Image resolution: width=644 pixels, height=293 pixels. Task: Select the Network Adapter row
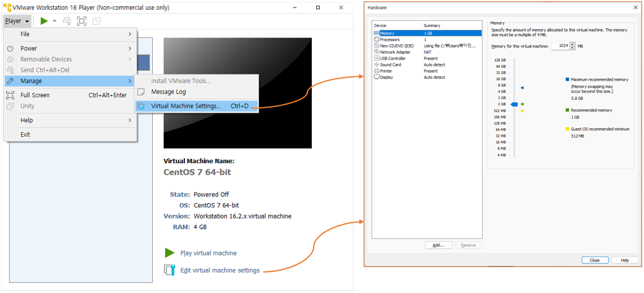tap(426, 52)
